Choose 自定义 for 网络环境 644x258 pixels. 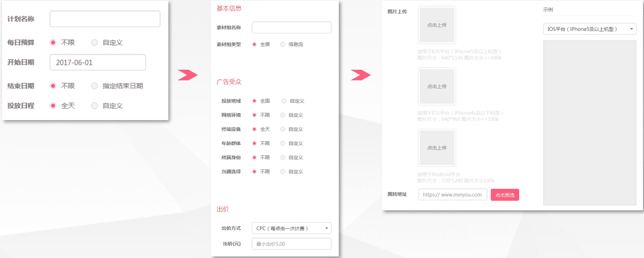pos(283,115)
